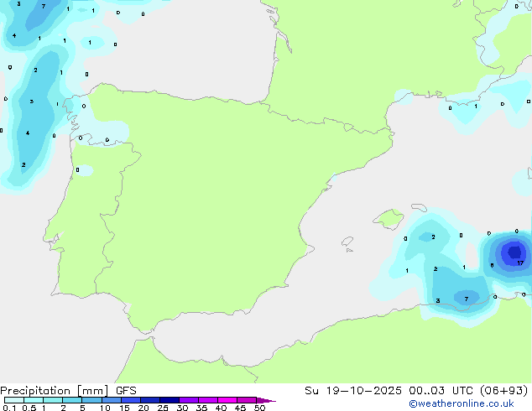
Task: Click the legend tick label '0.1'
Action: point(9,408)
